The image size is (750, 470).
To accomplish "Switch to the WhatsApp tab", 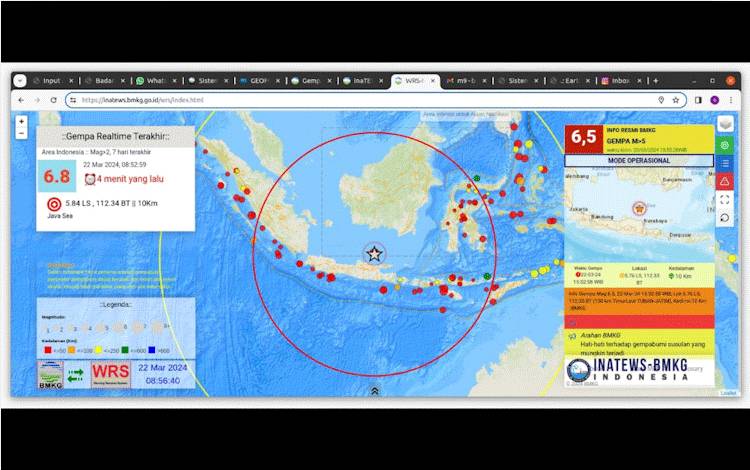I will coord(155,81).
